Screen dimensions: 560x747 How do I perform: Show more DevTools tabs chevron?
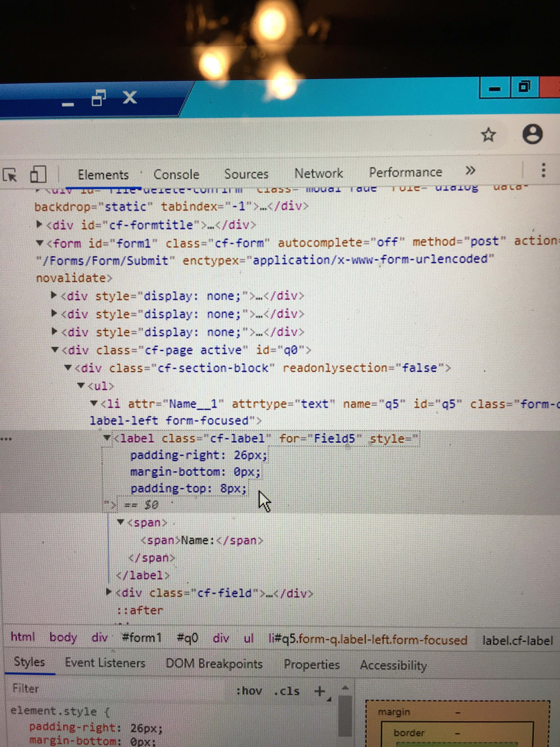tap(470, 171)
